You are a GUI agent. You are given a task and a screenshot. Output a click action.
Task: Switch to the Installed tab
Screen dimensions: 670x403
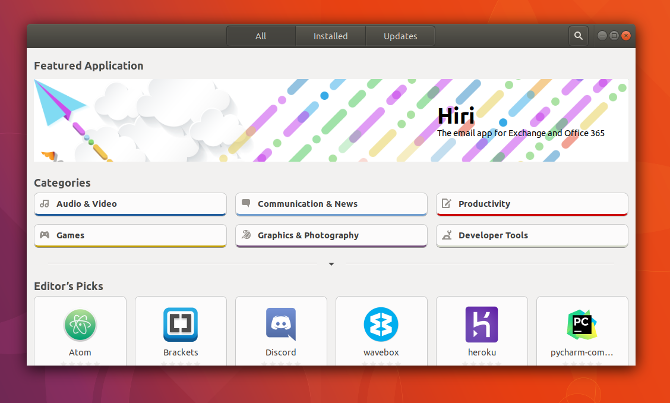point(330,36)
